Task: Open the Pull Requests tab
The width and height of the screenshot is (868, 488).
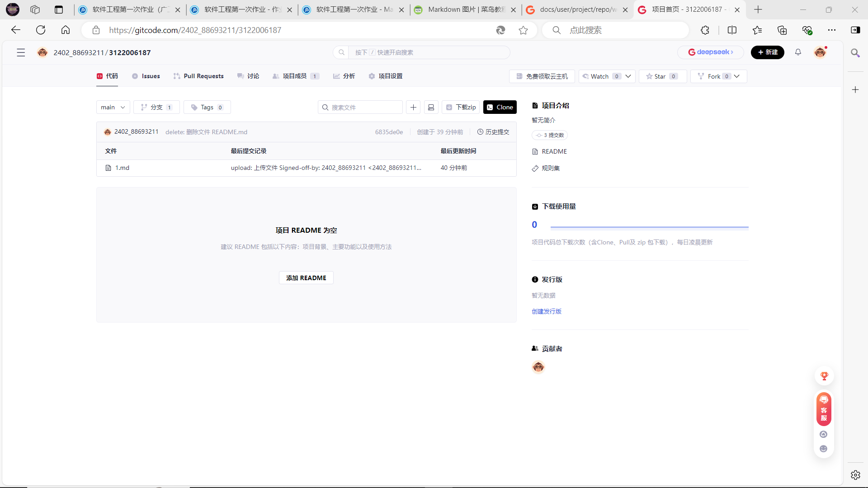Action: tap(198, 76)
